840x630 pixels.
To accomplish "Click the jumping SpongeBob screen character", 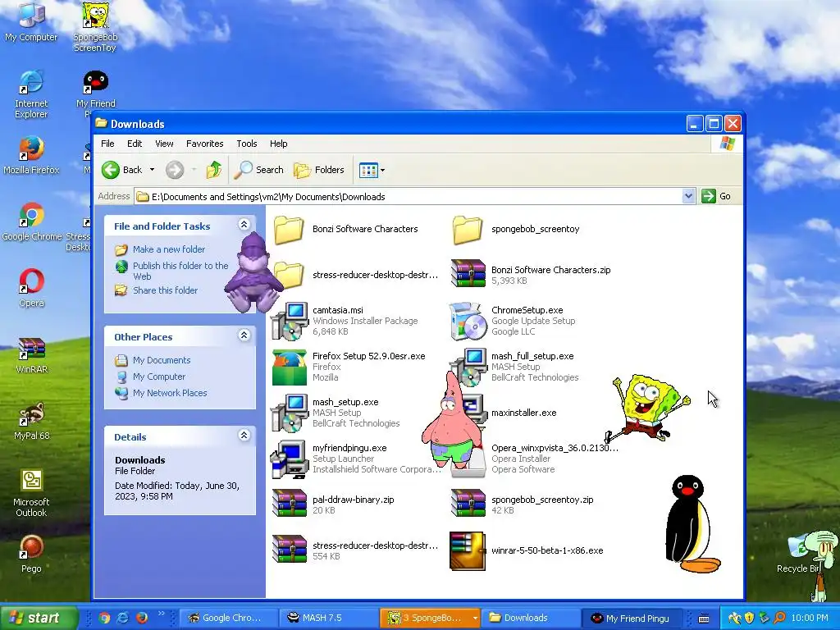I will 647,409.
